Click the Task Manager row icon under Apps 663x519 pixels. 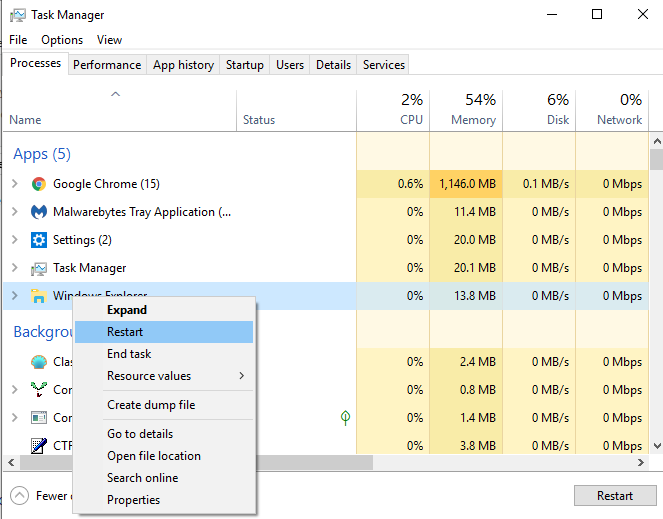point(39,269)
